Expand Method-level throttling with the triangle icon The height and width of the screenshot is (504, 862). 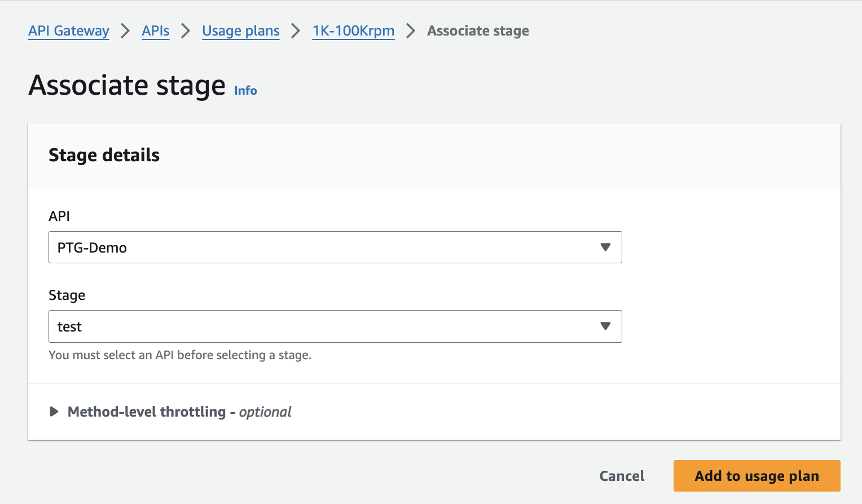pyautogui.click(x=54, y=412)
